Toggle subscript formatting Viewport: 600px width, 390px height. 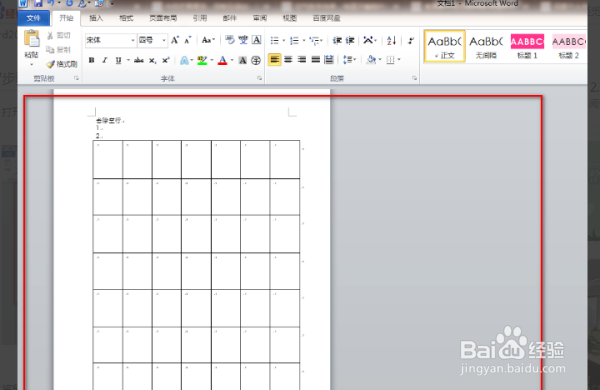[152, 60]
